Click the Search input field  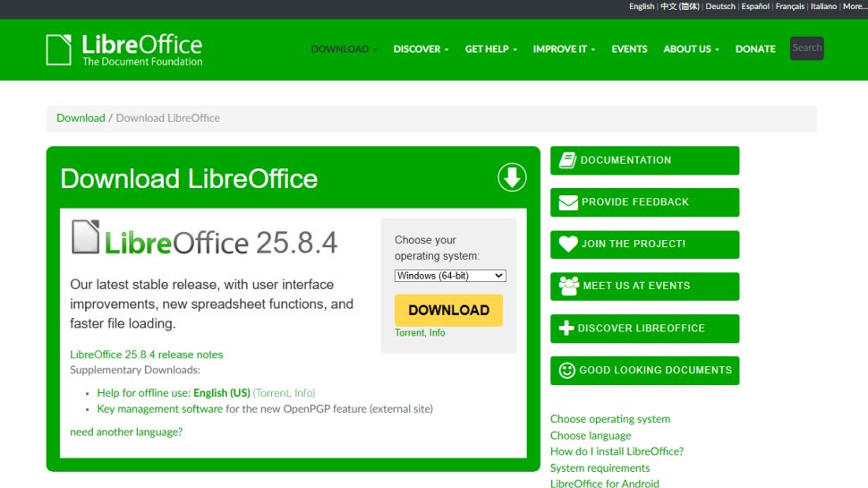point(806,48)
